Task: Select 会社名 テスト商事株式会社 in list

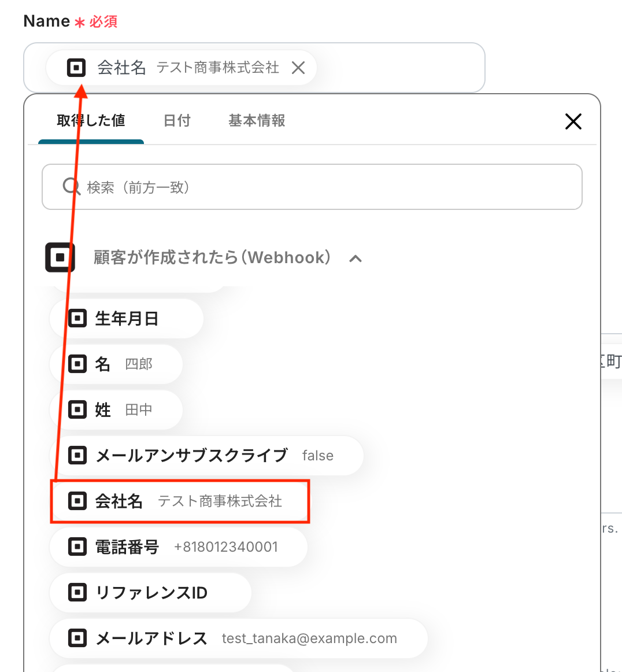Action: click(180, 501)
